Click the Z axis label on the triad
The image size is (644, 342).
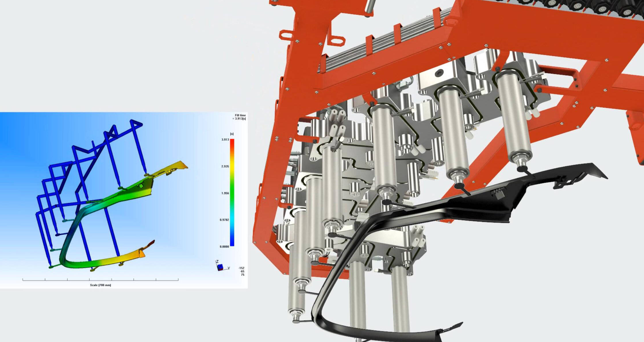click(217, 261)
